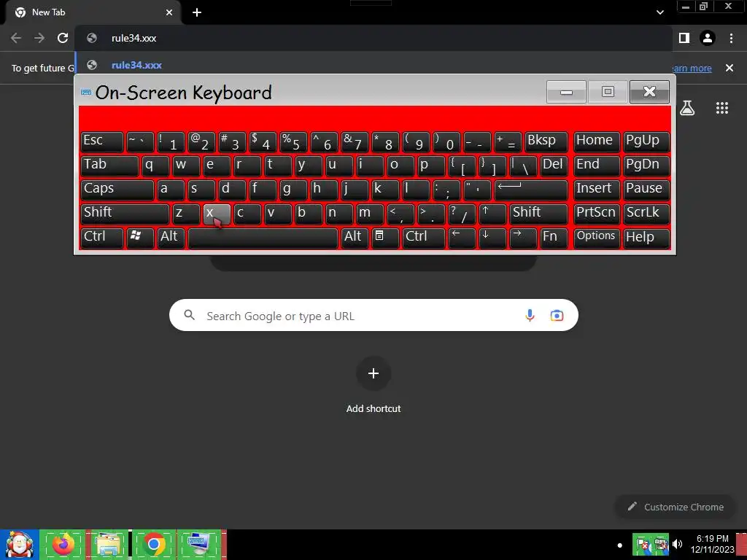Click Customize Chrome button
Viewport: 747px width, 560px height.
click(675, 507)
